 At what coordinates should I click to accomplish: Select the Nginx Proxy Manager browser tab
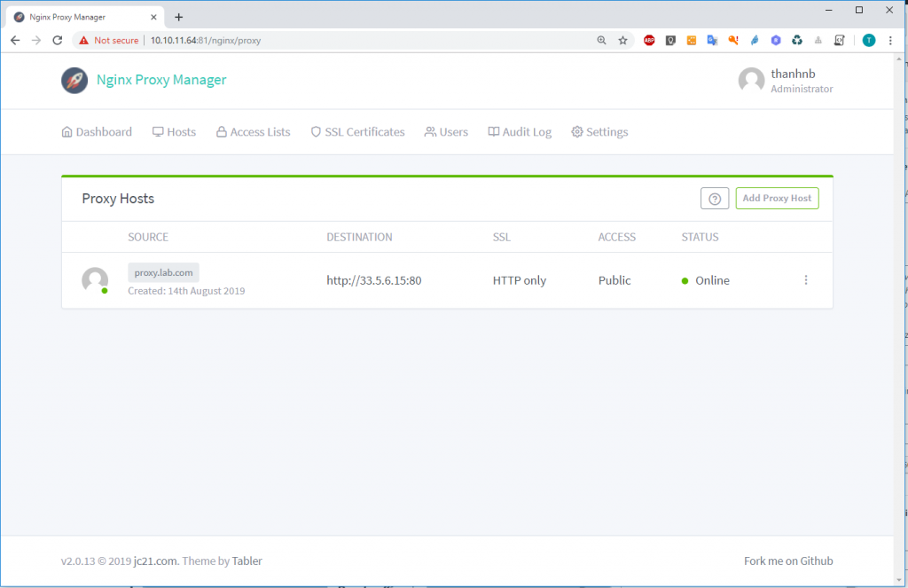(x=84, y=17)
